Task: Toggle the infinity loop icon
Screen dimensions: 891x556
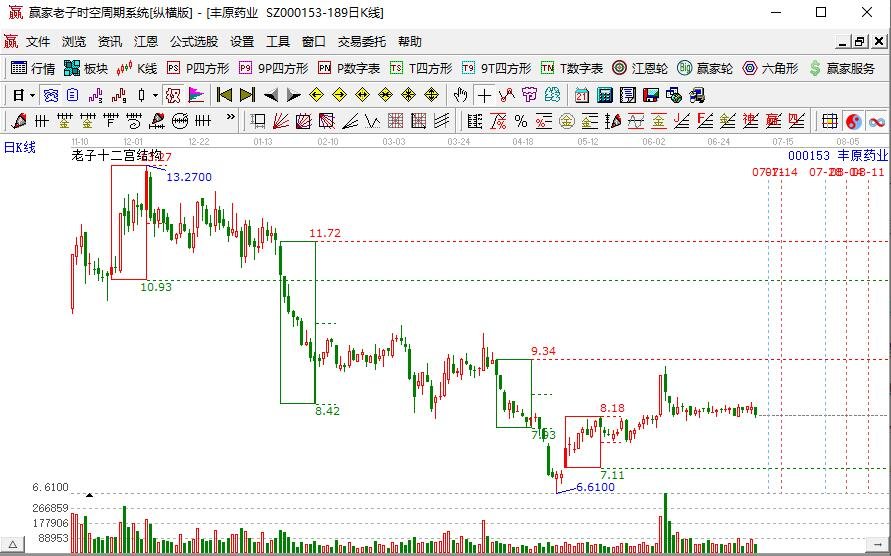Action: [x=876, y=121]
